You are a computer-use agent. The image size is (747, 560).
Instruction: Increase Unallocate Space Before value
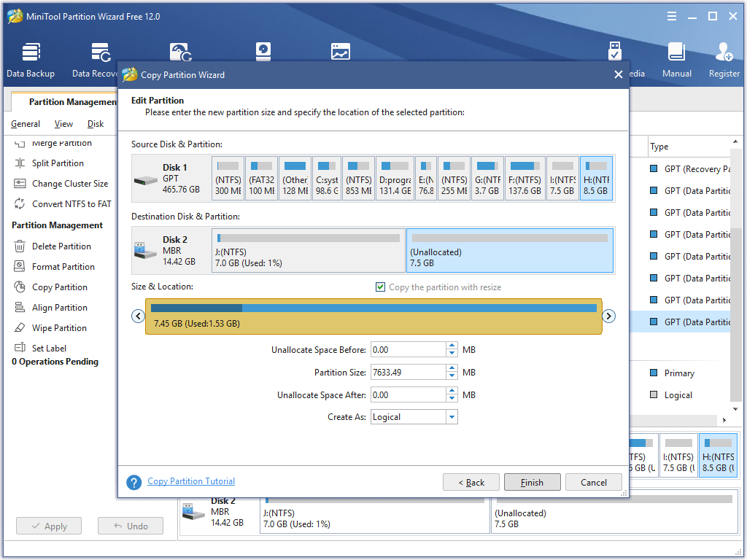452,346
